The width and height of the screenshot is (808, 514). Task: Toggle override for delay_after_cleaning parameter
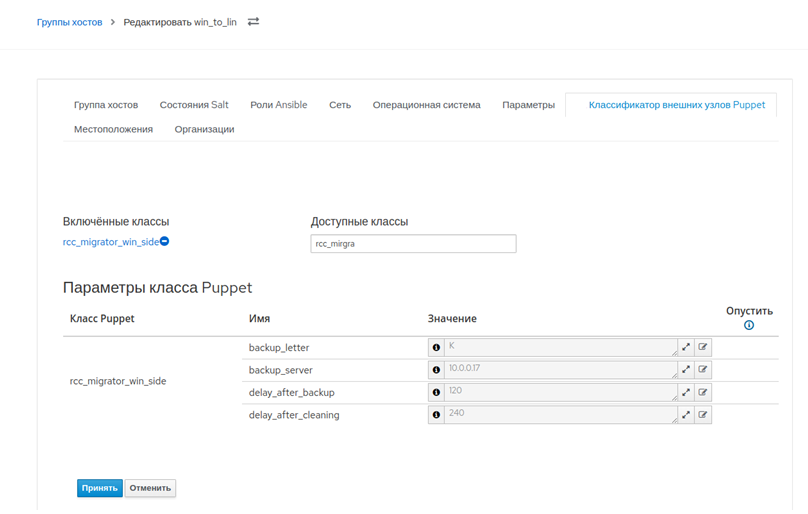coord(703,415)
